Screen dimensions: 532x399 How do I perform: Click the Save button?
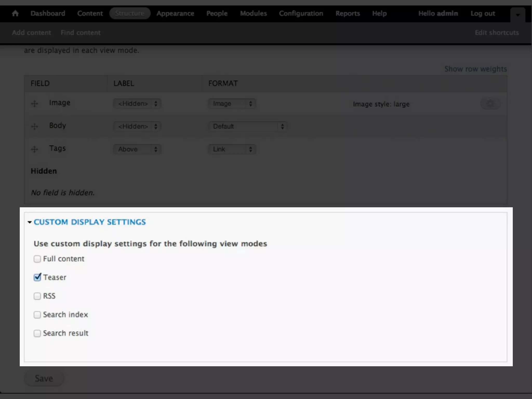[44, 378]
